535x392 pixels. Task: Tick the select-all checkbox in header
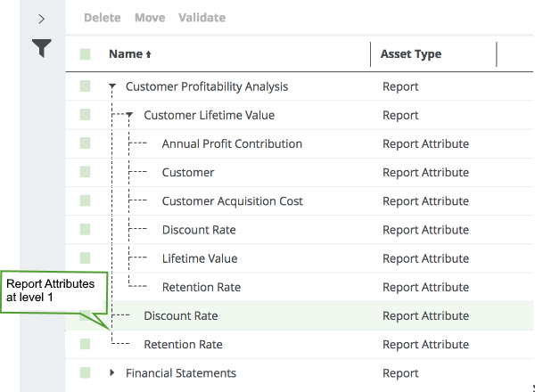click(85, 54)
